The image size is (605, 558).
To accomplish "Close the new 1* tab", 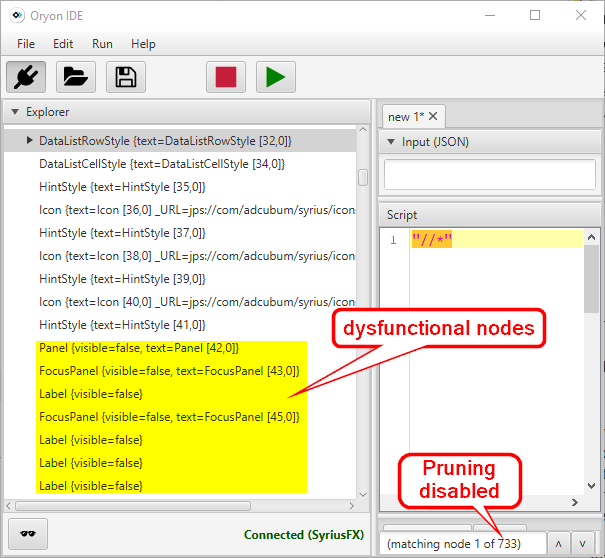I will 432,117.
